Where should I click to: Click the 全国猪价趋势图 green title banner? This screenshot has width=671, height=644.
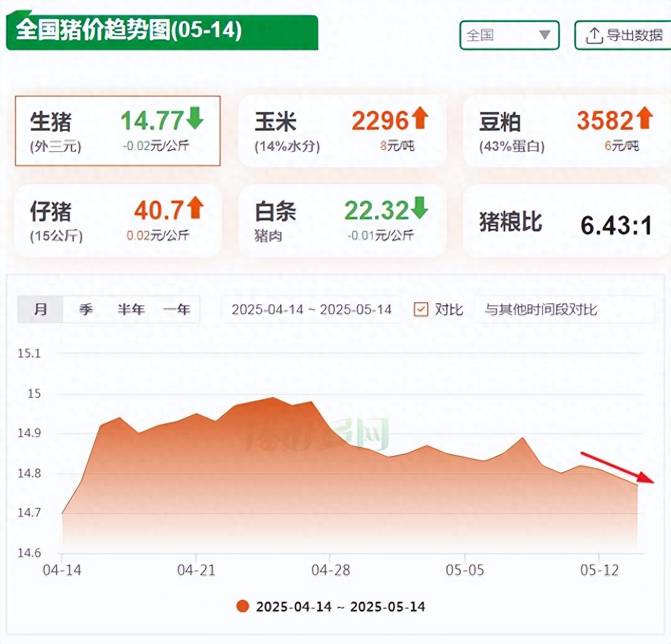[161, 31]
